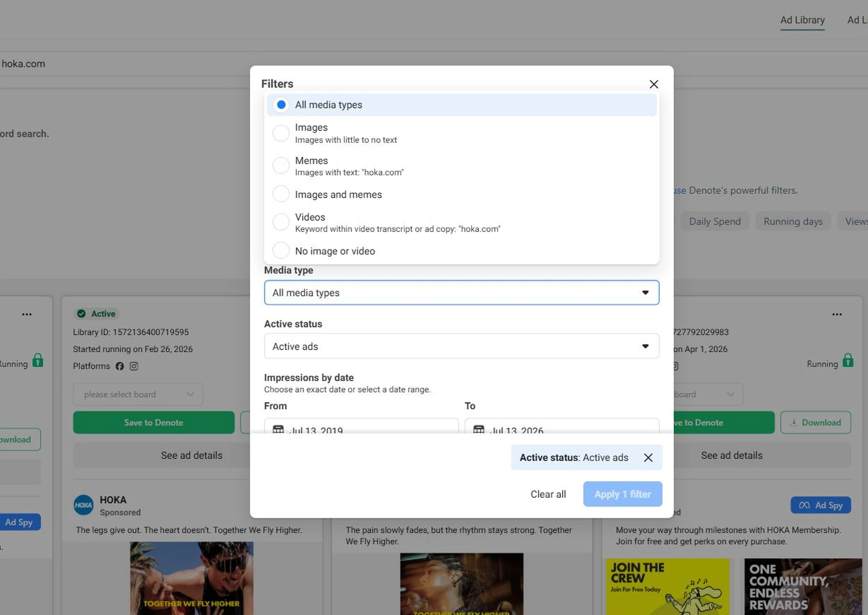This screenshot has width=868, height=615.
Task: Open the Active status dropdown
Action: coord(462,346)
